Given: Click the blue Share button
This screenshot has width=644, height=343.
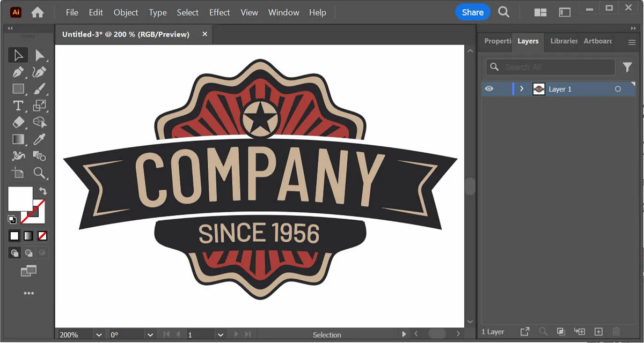Looking at the screenshot, I should [x=472, y=12].
